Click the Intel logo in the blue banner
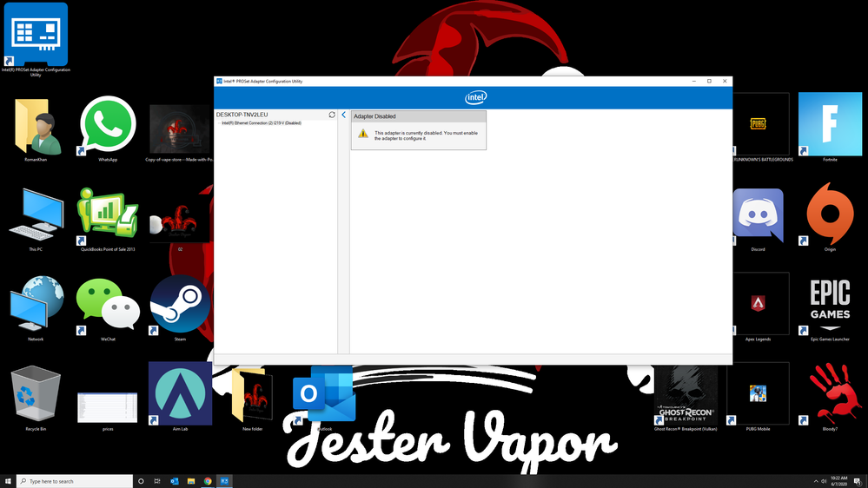 [475, 98]
